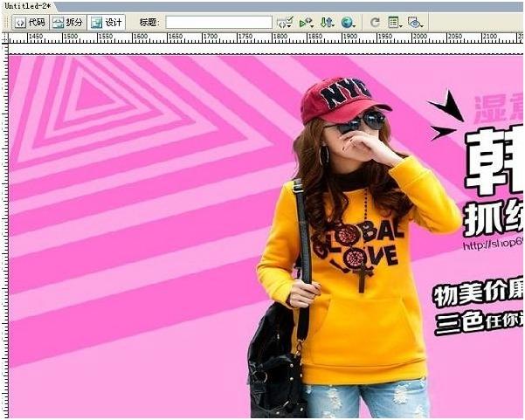
Task: Open File Management up/down arrows icon
Action: 327,22
